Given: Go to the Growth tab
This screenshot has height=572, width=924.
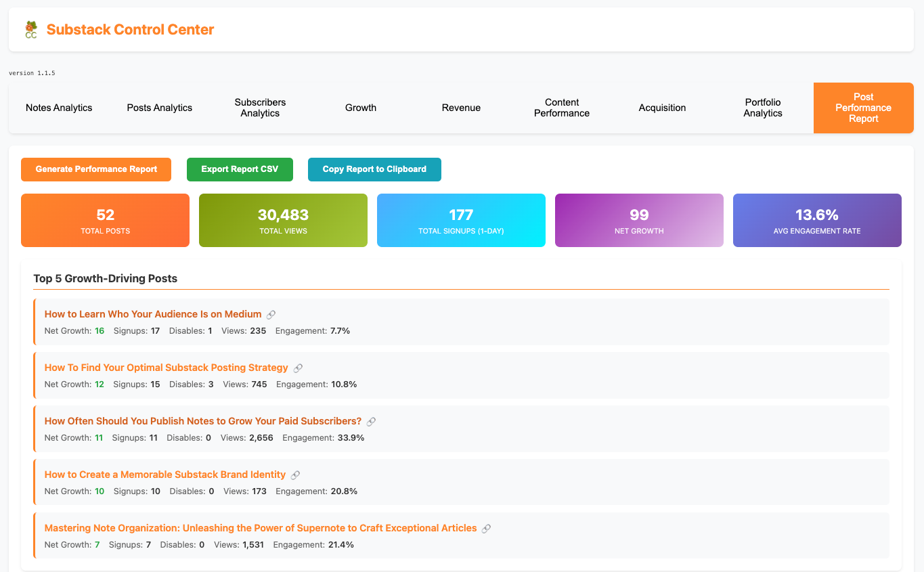Looking at the screenshot, I should (x=361, y=108).
